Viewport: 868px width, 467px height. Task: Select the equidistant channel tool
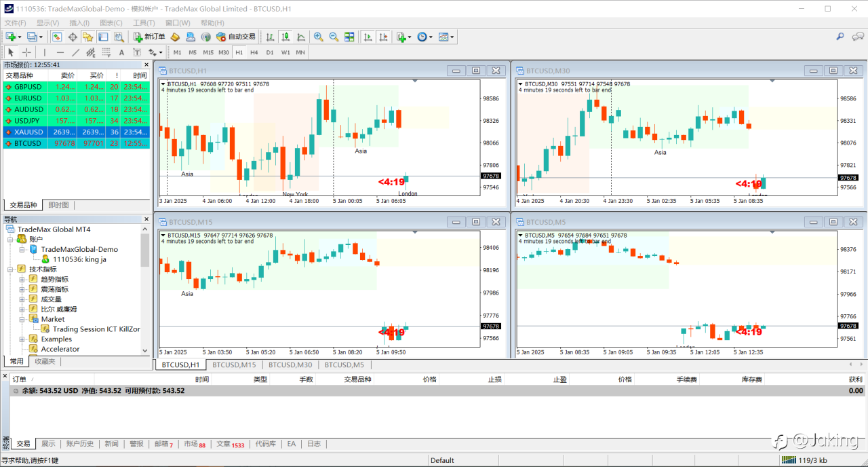pos(90,52)
